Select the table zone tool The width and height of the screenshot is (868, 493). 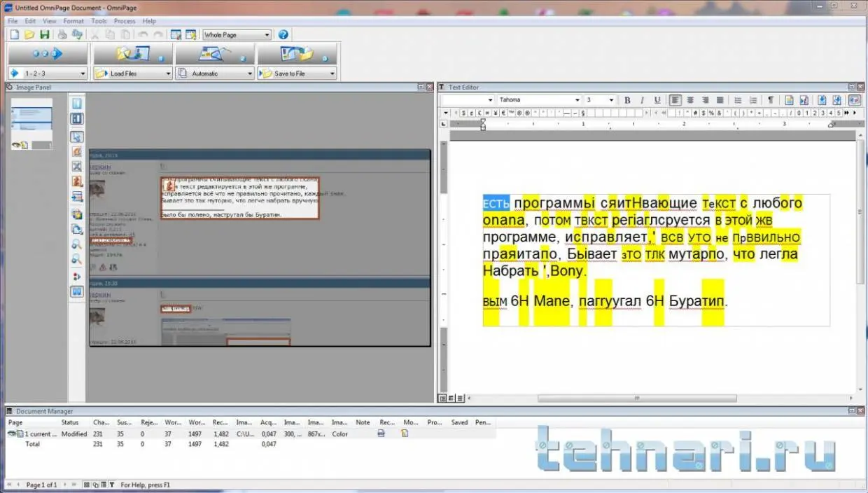(77, 197)
